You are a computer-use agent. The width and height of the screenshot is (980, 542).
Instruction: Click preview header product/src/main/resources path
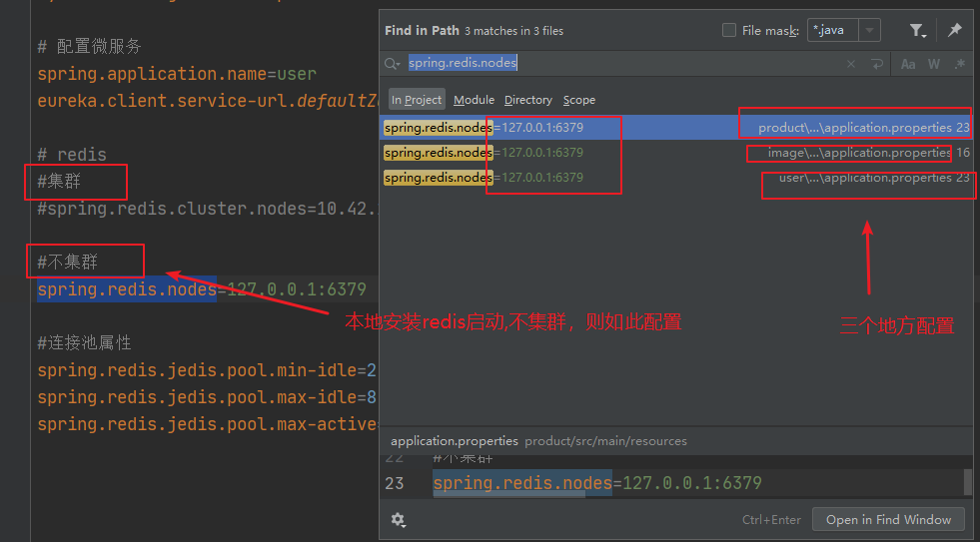pyautogui.click(x=605, y=441)
